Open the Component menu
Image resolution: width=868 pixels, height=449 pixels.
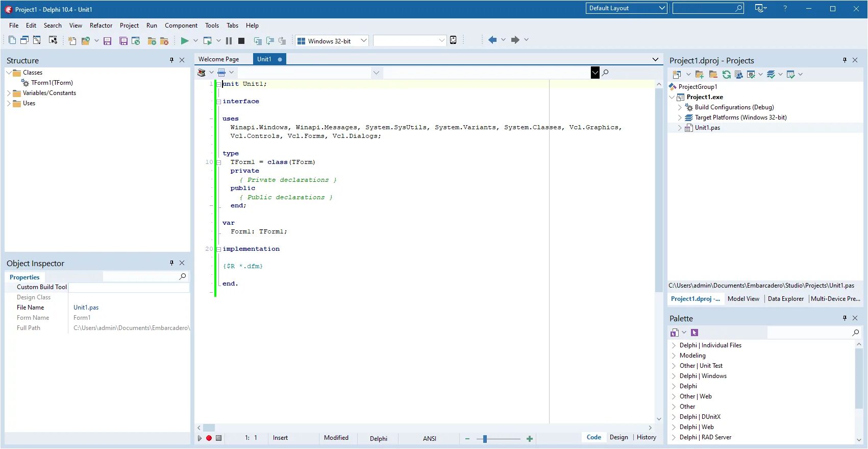click(x=181, y=26)
